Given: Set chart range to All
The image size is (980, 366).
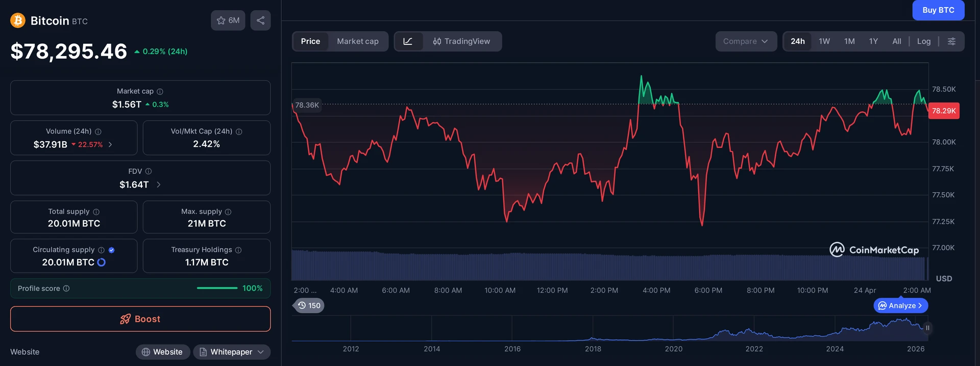Looking at the screenshot, I should [897, 41].
